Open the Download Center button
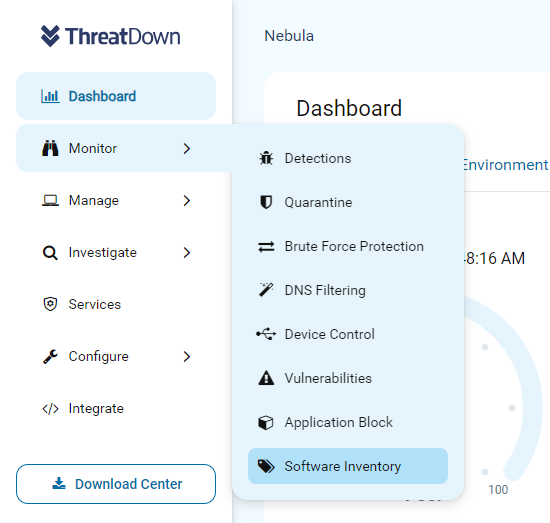 116,484
